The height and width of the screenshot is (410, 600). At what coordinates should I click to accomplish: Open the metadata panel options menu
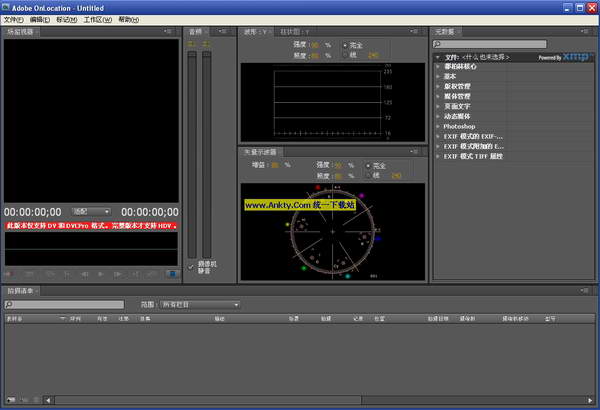click(592, 32)
